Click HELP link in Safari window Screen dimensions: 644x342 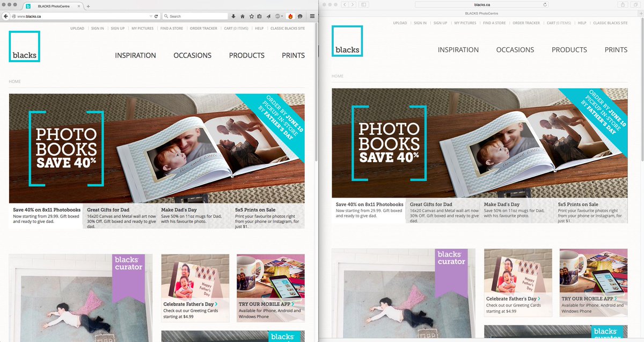pos(582,23)
